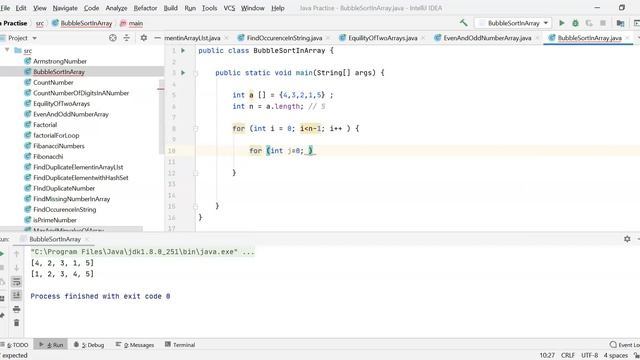Run BubbleSortInArray with green play button

coord(562,23)
